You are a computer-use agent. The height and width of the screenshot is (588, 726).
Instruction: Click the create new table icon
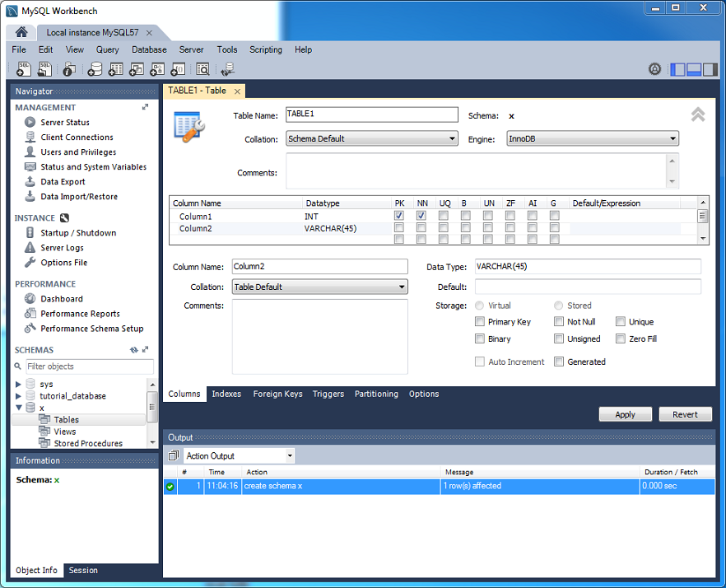point(115,69)
